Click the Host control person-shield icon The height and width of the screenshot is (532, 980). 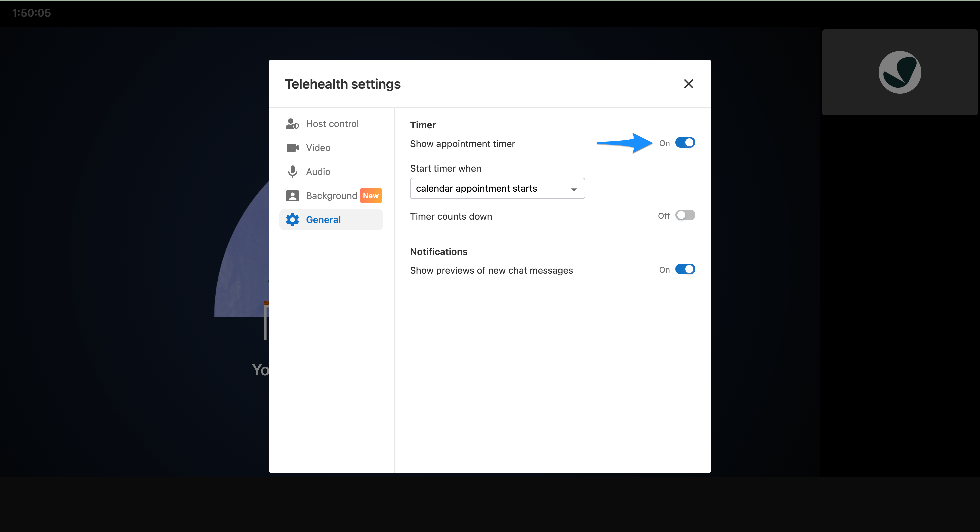click(292, 124)
